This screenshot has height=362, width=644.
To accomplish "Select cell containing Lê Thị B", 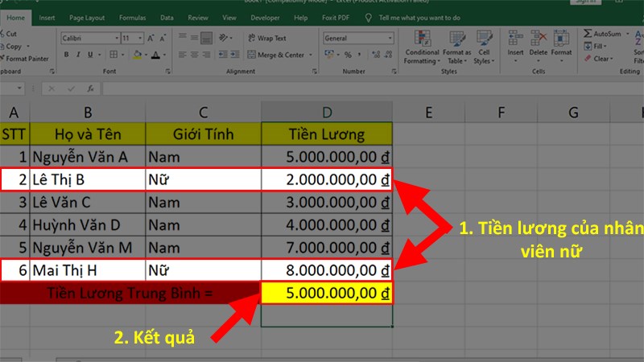I will [88, 179].
